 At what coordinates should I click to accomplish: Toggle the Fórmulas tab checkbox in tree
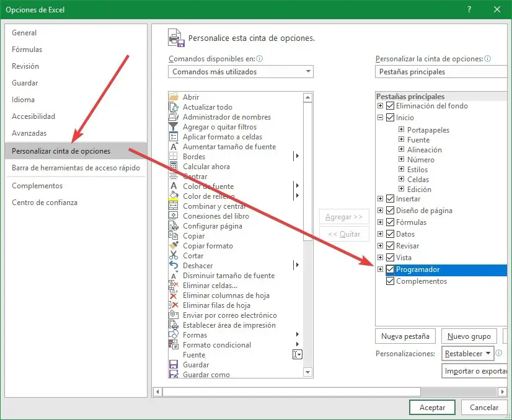point(391,222)
